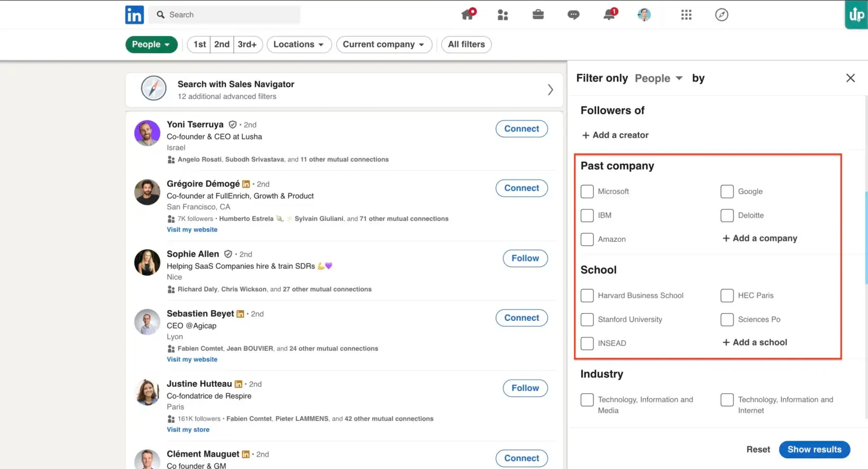Open Messaging chat icon
Screen dimensions: 868x469
574,15
